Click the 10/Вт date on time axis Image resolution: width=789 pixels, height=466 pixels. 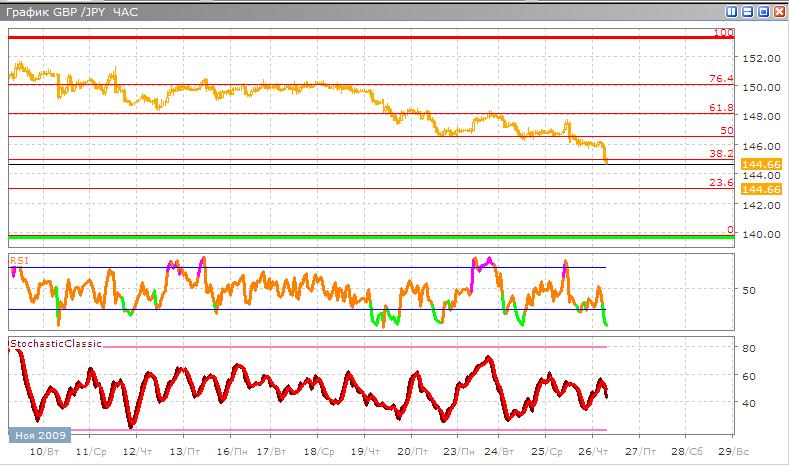43,452
